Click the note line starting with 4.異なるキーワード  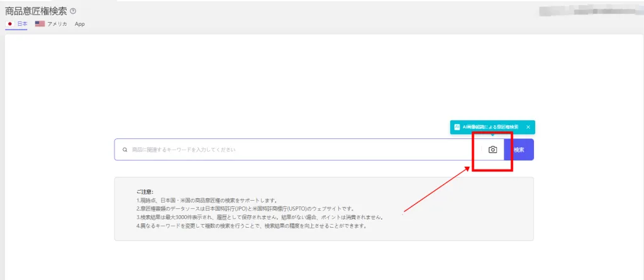[x=252, y=226]
